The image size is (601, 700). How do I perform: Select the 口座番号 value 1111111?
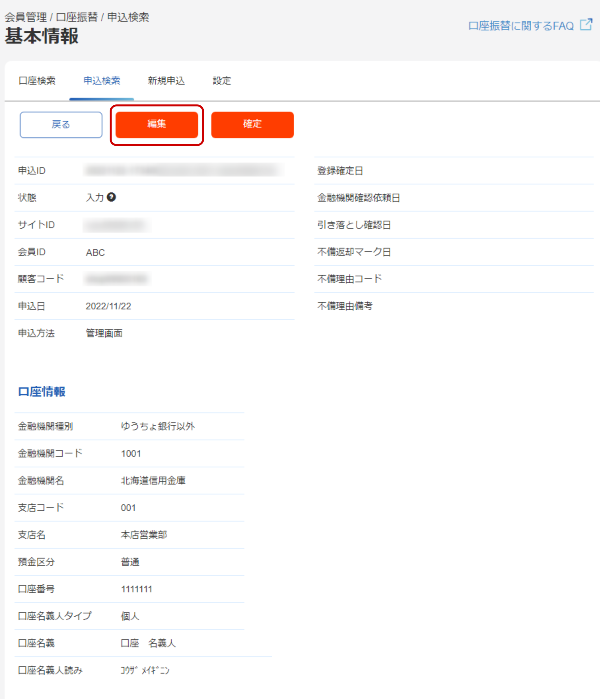point(136,589)
